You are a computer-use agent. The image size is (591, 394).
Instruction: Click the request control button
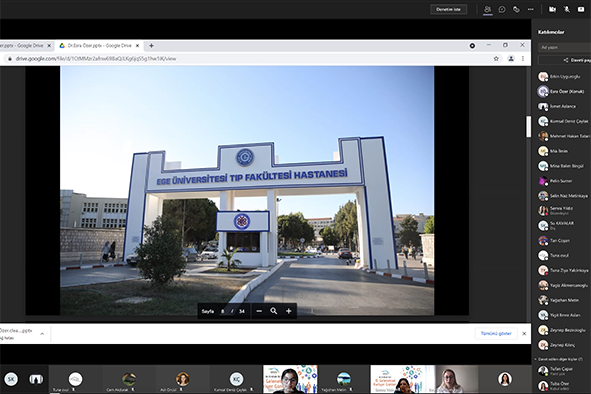tap(449, 9)
